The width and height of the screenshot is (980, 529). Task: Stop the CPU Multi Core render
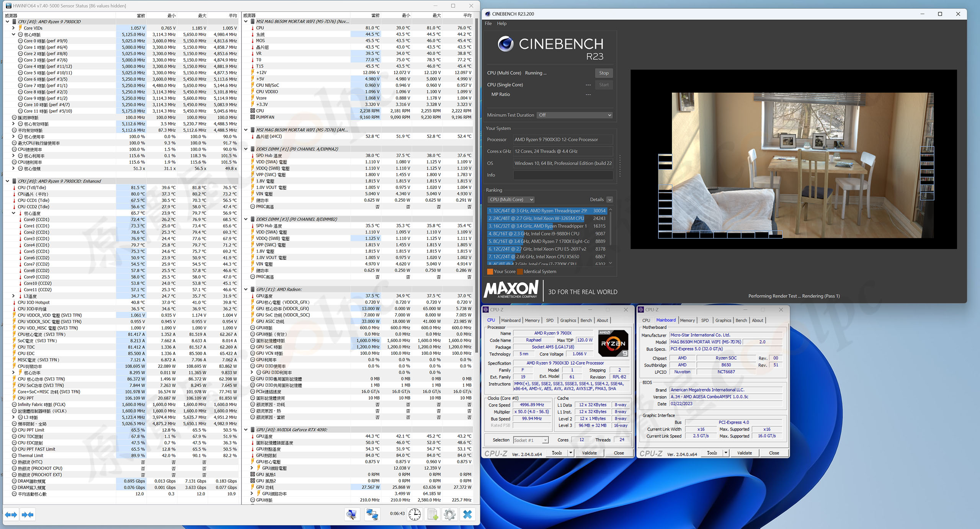604,73
